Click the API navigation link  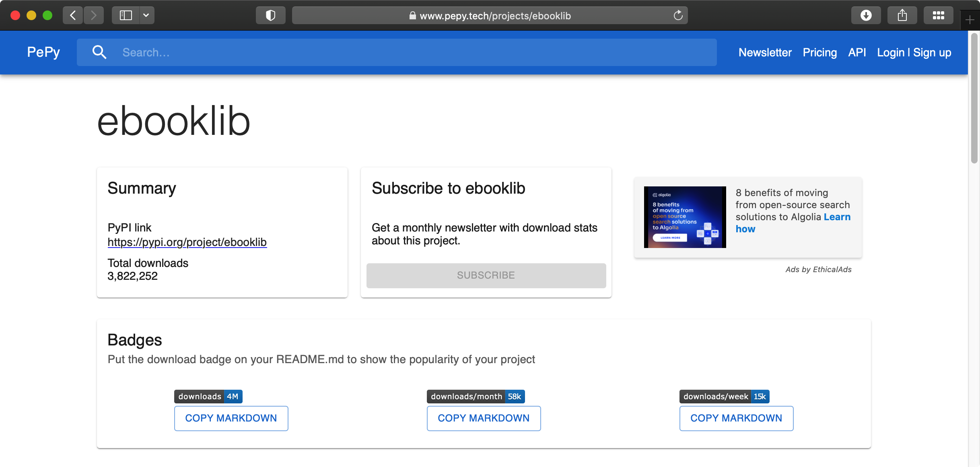(x=856, y=52)
